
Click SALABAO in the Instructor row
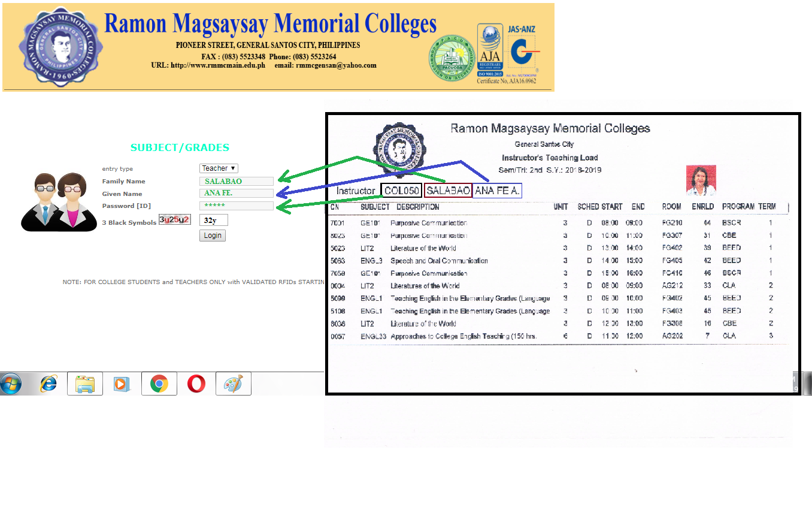coord(448,191)
